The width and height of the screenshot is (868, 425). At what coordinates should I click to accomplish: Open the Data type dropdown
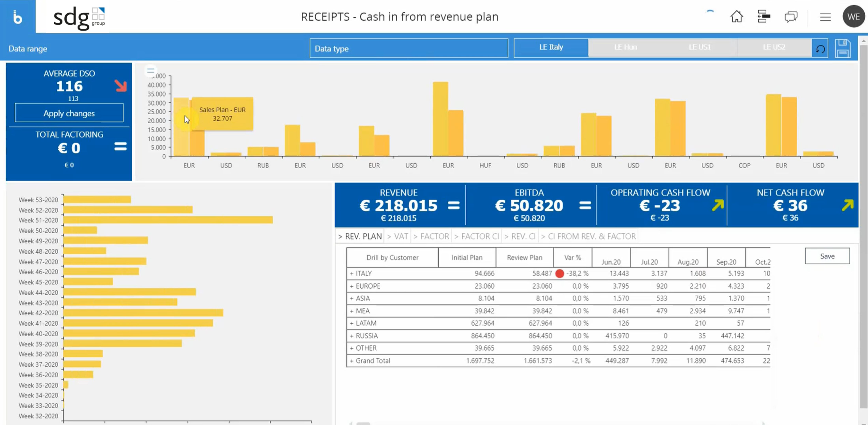[409, 48]
